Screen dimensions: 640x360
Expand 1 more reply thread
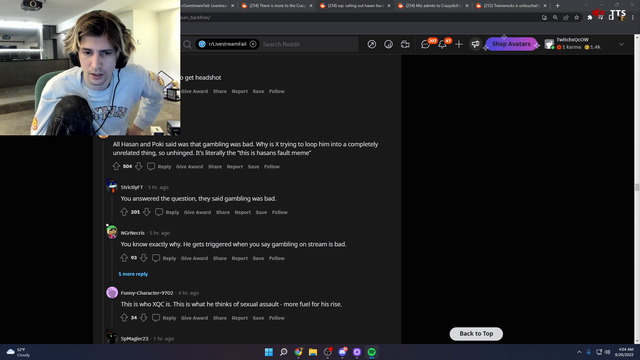[x=133, y=274]
